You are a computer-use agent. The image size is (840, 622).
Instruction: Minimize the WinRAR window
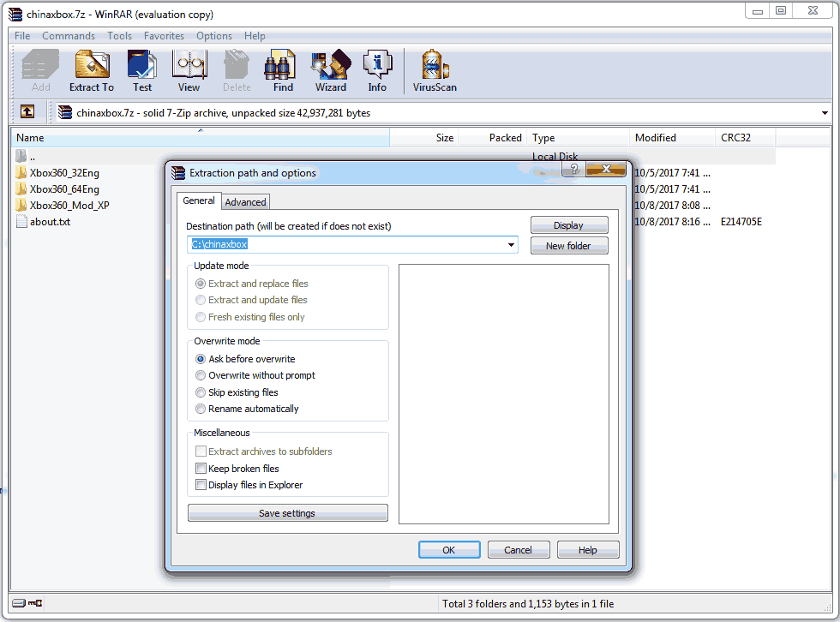point(758,10)
